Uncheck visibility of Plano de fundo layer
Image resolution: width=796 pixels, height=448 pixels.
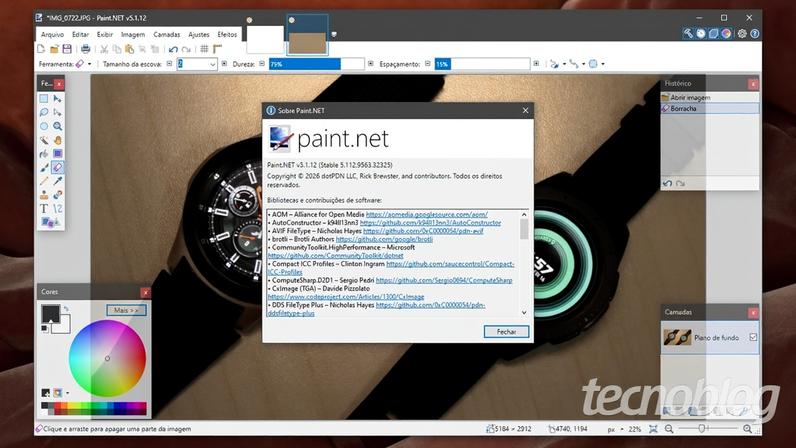pyautogui.click(x=753, y=337)
